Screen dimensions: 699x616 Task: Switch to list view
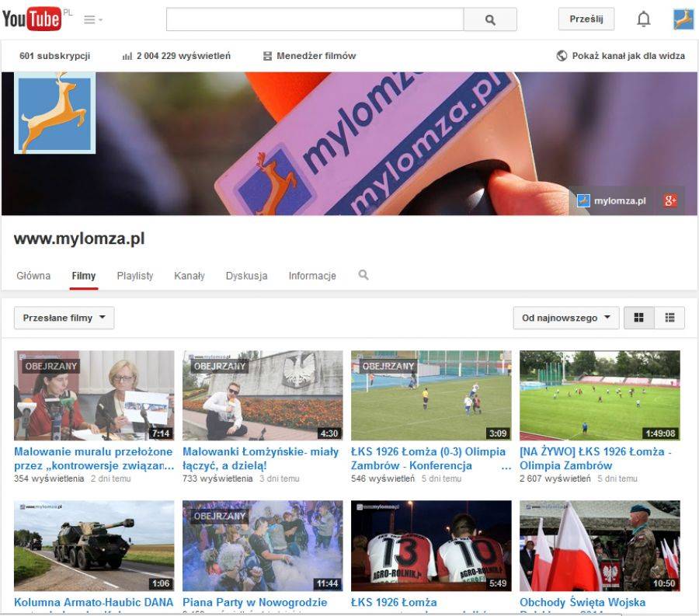[669, 318]
